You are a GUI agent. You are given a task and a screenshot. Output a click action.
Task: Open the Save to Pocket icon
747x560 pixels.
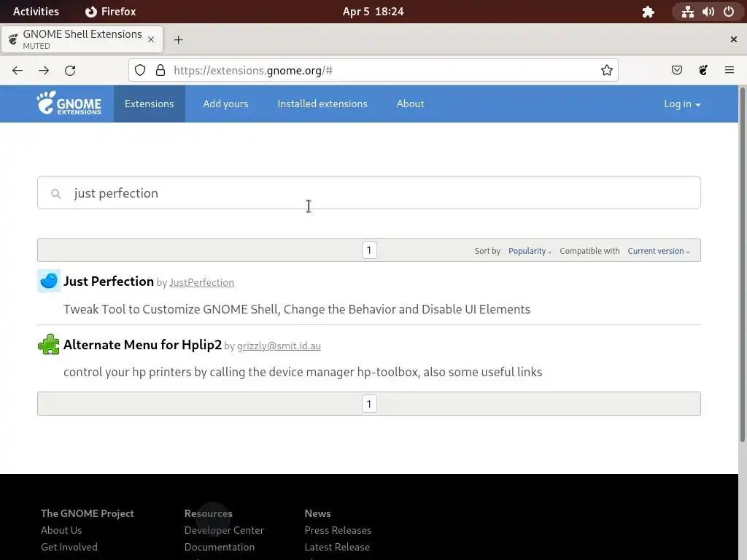[x=676, y=71]
